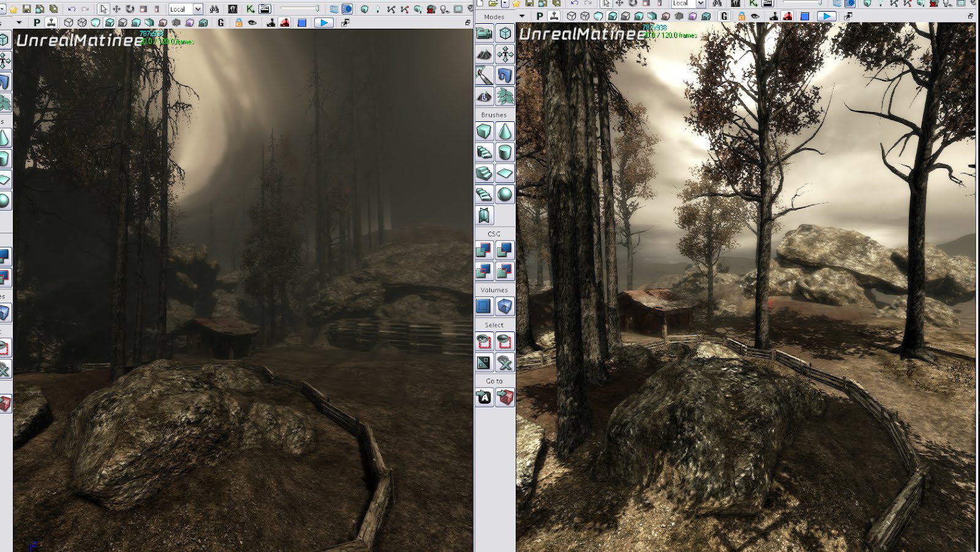Click Play in right viewport toolbar
The height and width of the screenshot is (552, 980).
point(826,16)
